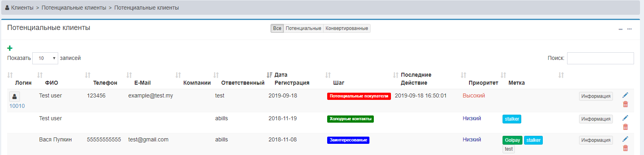This screenshot has width=644, height=155.
Task: Edit the first Test user row with the pencil icon
Action: click(625, 95)
